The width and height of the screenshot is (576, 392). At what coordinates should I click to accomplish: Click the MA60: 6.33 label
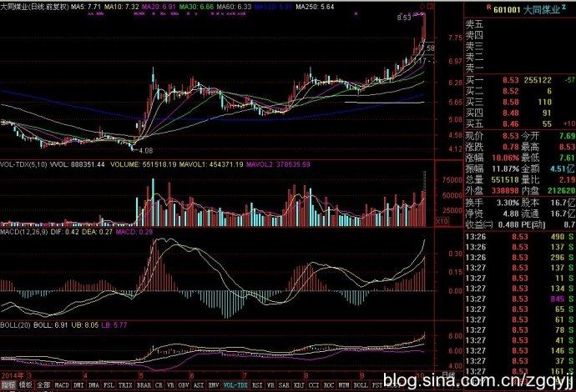pyautogui.click(x=234, y=7)
